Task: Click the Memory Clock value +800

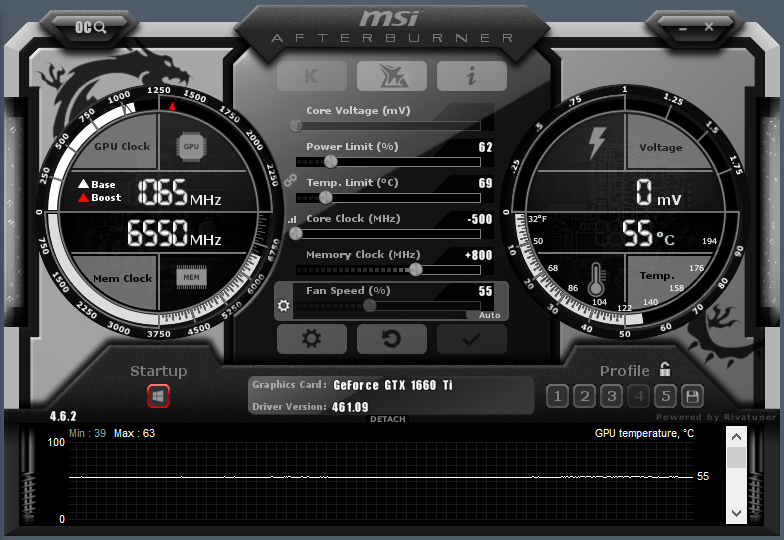Action: 478,255
